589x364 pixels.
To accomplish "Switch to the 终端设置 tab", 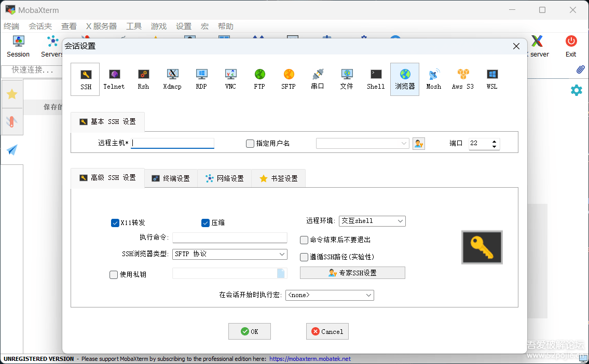I will pyautogui.click(x=171, y=178).
